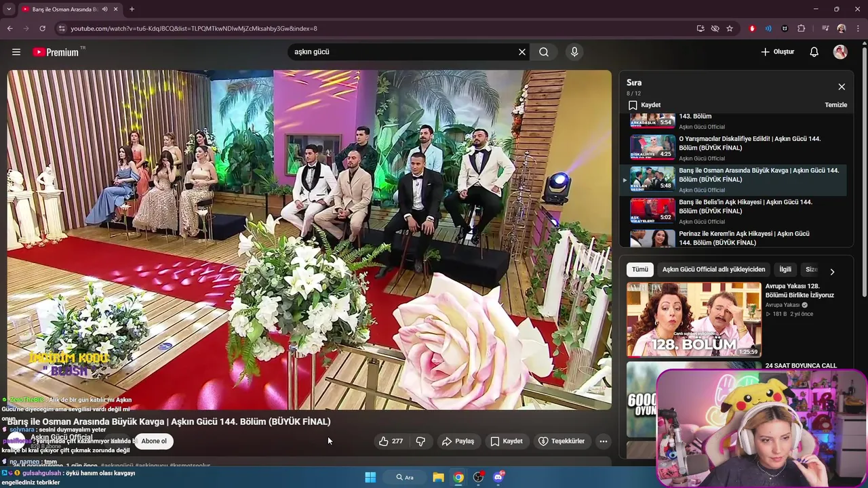
Task: Start voice search with microphone icon
Action: pyautogui.click(x=574, y=52)
